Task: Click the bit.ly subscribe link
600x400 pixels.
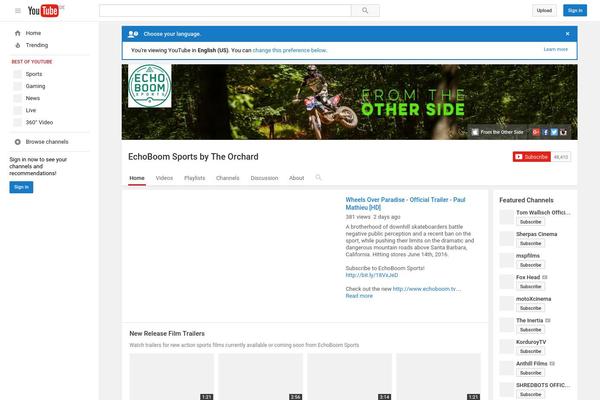Action: (372, 275)
